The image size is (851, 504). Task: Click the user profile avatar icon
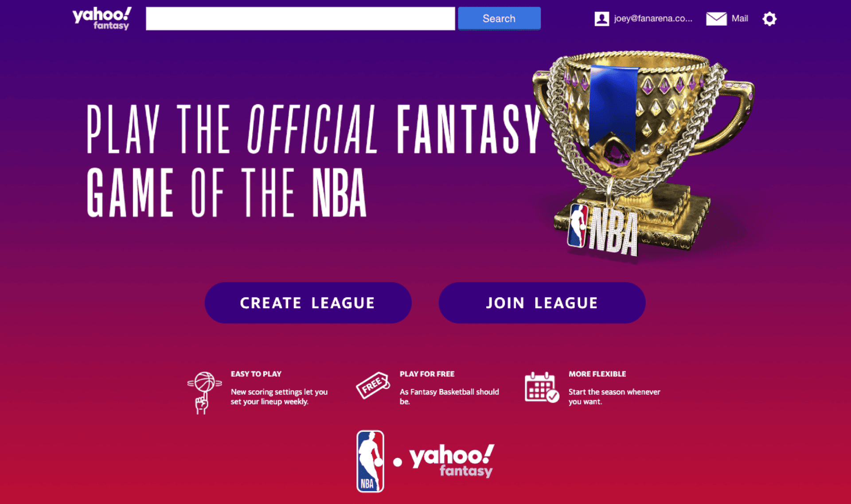(x=601, y=19)
